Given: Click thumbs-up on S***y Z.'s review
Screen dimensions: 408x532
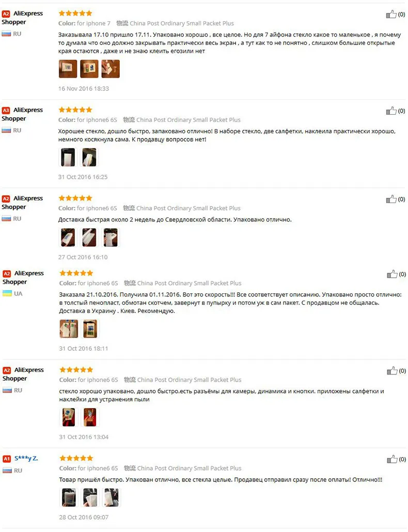Looking at the screenshot, I should [392, 459].
